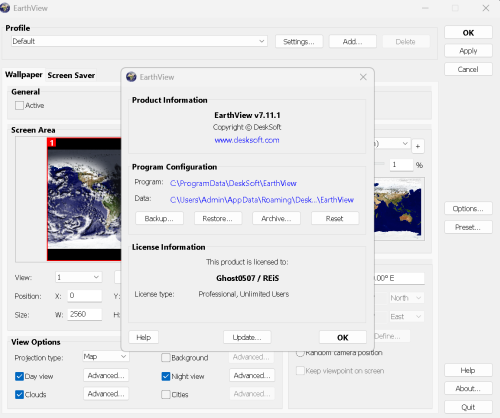This screenshot has height=418, width=500.
Task: Enable the Cities checkbox
Action: click(166, 395)
